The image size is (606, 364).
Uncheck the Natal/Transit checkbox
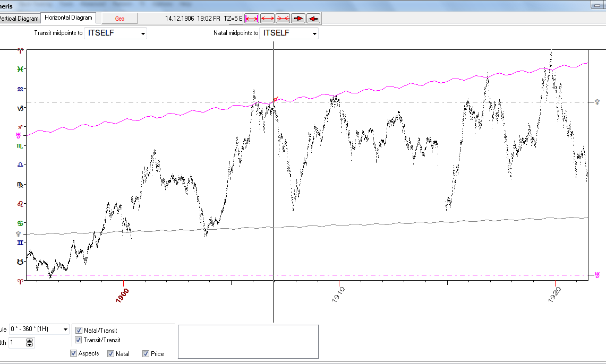[x=79, y=331]
